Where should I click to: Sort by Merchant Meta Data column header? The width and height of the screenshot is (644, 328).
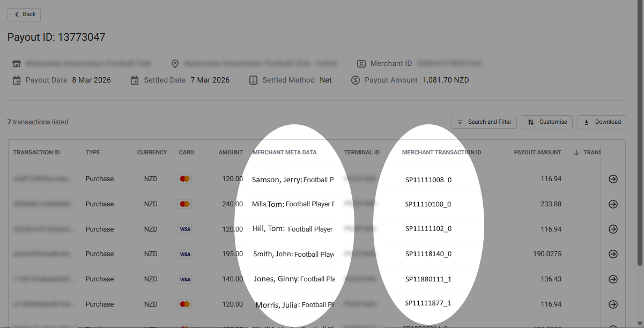click(x=285, y=152)
